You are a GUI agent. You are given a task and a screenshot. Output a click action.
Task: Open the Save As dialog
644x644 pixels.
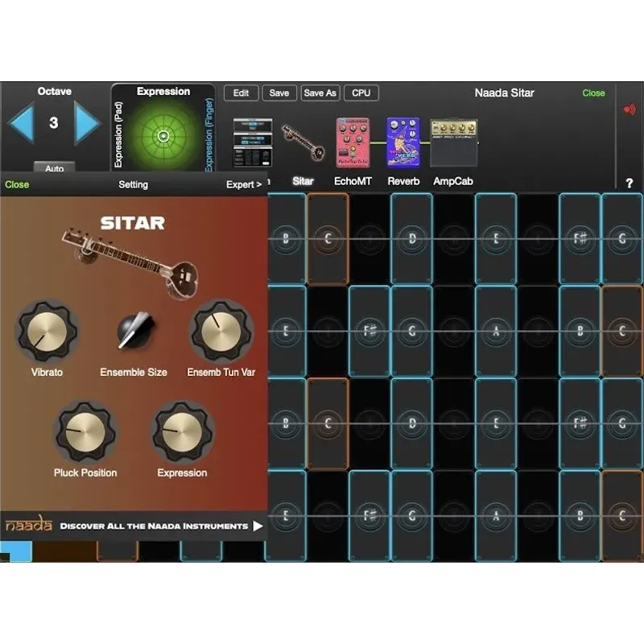tap(320, 93)
